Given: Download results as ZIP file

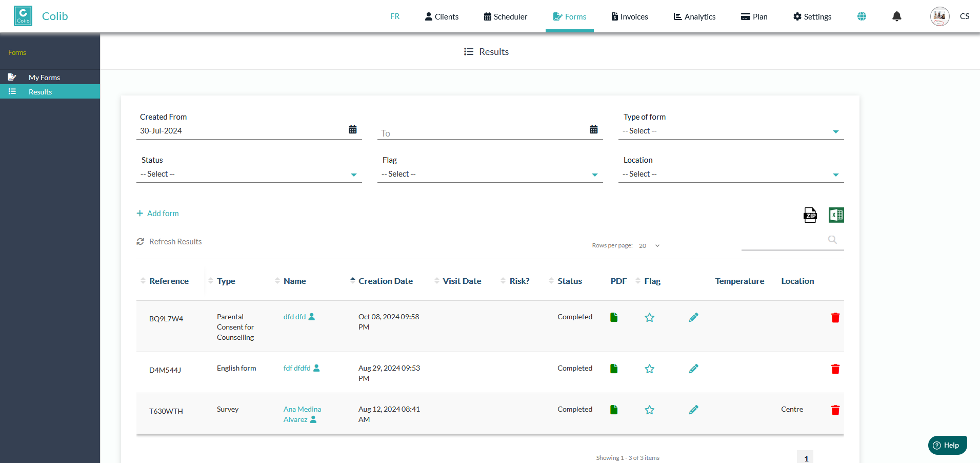Looking at the screenshot, I should point(810,215).
